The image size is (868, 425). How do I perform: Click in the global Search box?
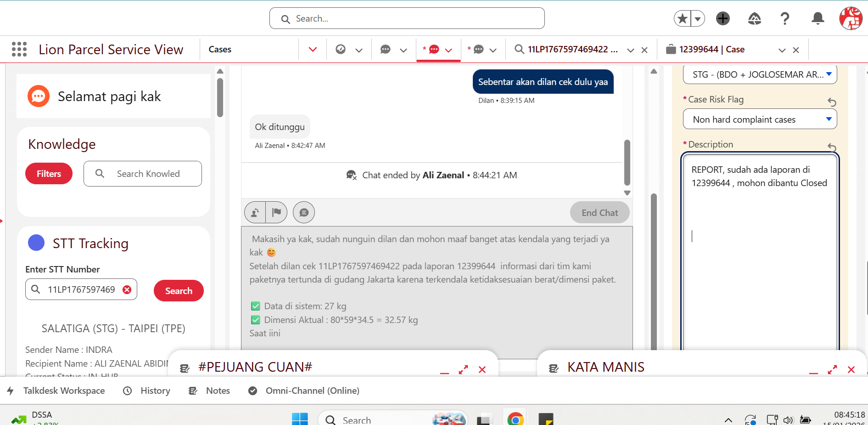[407, 18]
